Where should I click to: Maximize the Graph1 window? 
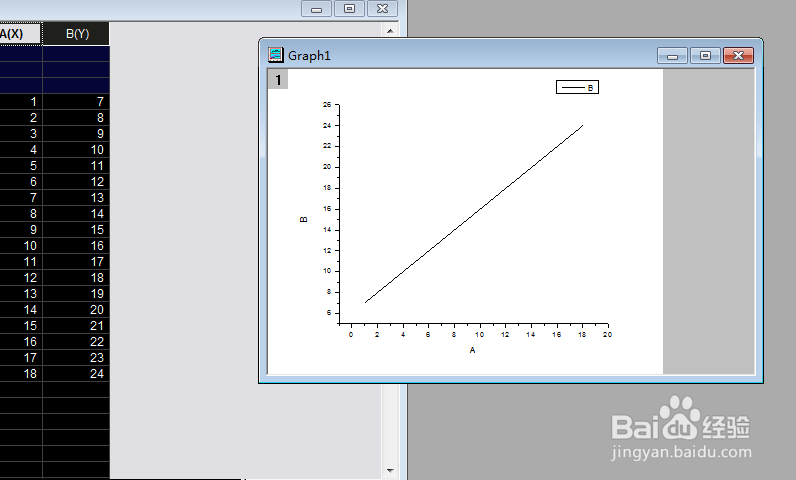(705, 55)
